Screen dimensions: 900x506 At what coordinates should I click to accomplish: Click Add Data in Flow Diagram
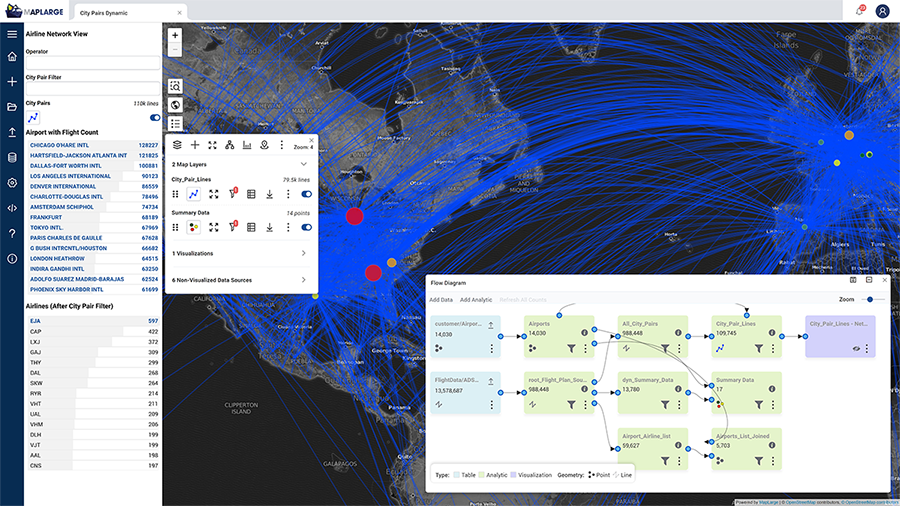pyautogui.click(x=441, y=299)
